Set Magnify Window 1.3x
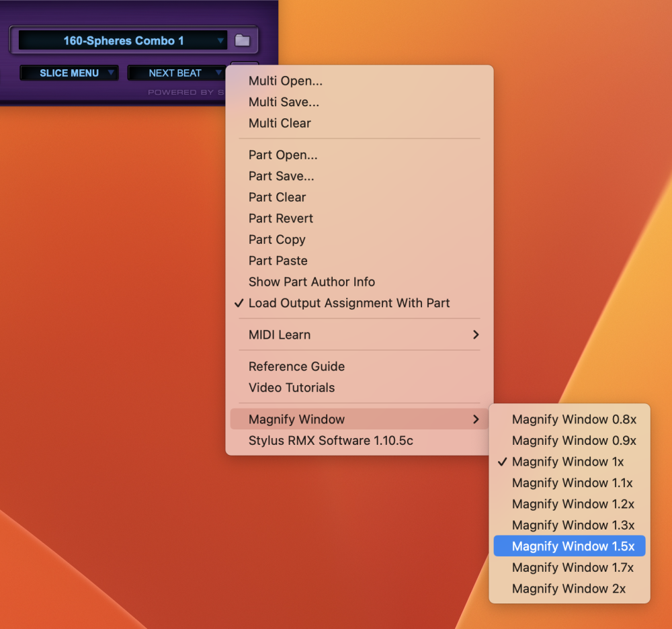The image size is (672, 629). (x=569, y=525)
